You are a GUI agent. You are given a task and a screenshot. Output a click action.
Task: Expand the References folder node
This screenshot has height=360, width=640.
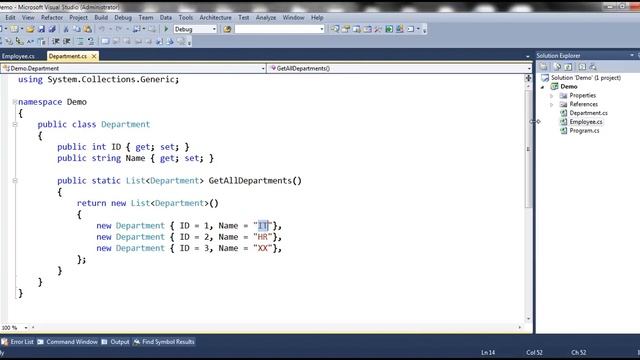pyautogui.click(x=552, y=104)
